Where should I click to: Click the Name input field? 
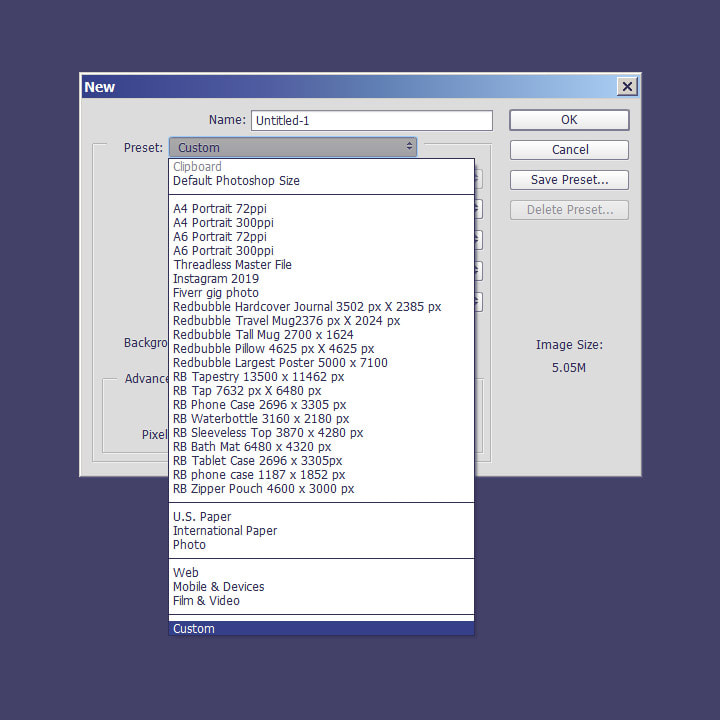[371, 120]
